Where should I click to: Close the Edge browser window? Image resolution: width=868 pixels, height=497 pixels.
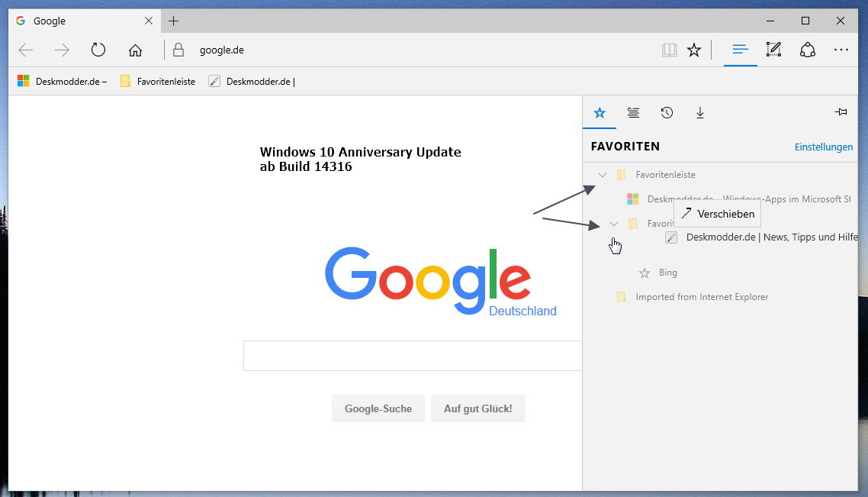pyautogui.click(x=841, y=21)
